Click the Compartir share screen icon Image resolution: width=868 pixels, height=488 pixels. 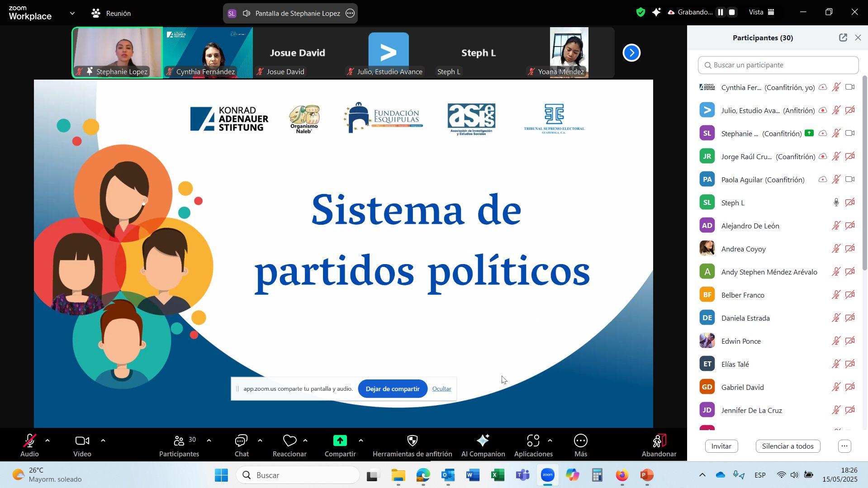[x=340, y=441]
